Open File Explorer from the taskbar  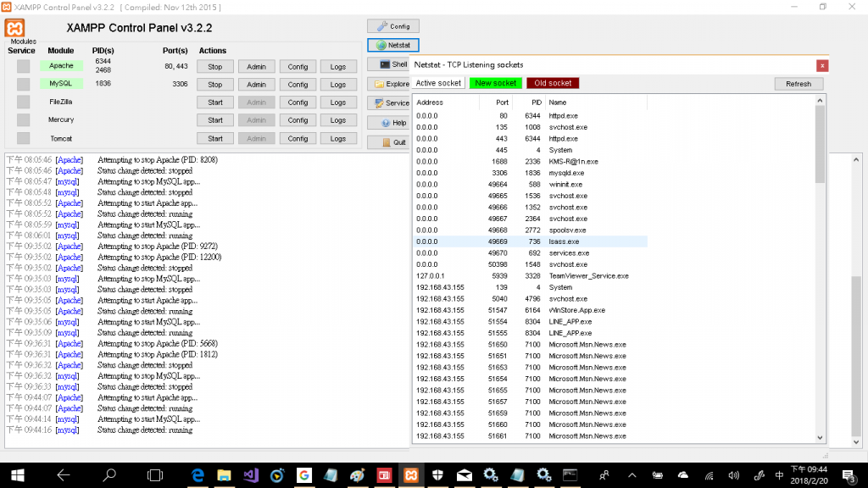pyautogui.click(x=224, y=475)
